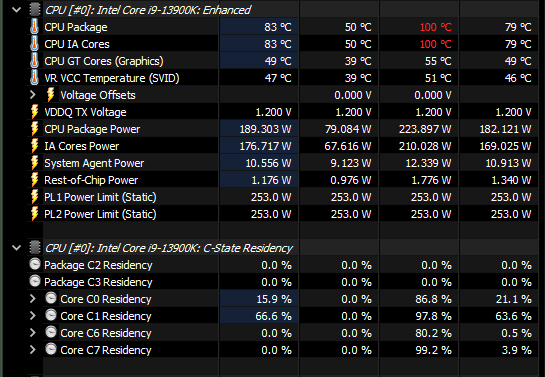The image size is (545, 377).
Task: Collapse the C-State Residency group
Action: pos(16,248)
